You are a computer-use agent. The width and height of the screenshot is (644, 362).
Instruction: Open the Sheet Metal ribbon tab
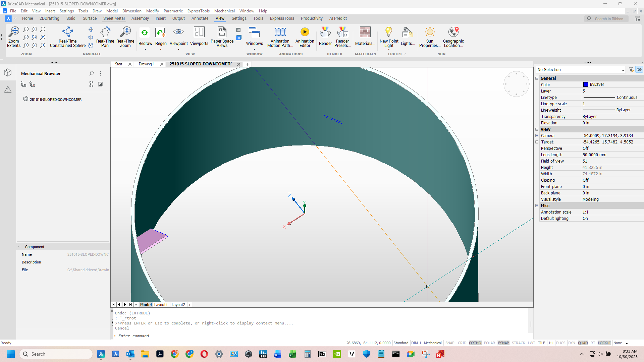(114, 18)
